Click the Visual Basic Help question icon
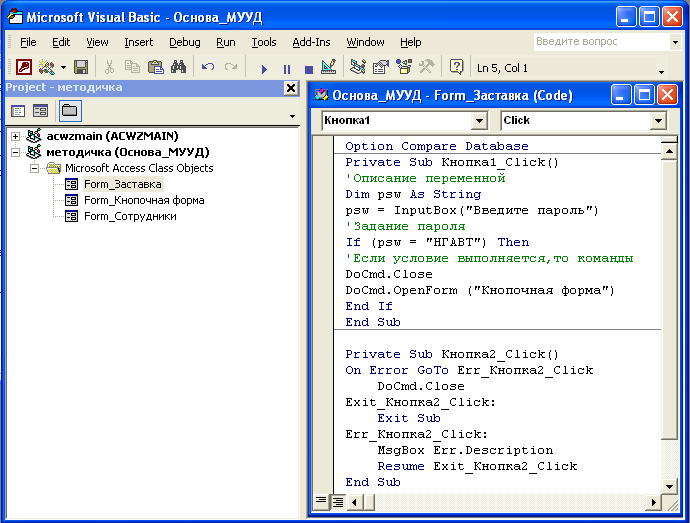 tap(456, 67)
